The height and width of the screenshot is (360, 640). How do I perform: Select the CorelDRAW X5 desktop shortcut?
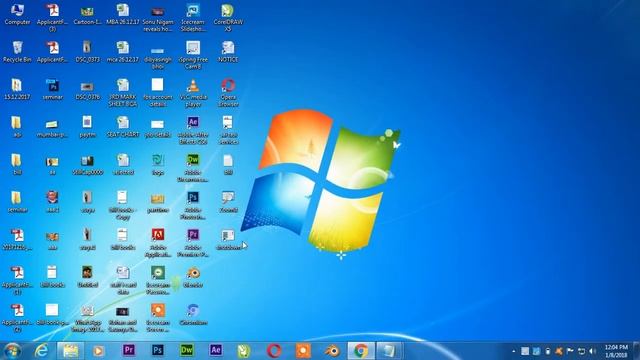(228, 18)
